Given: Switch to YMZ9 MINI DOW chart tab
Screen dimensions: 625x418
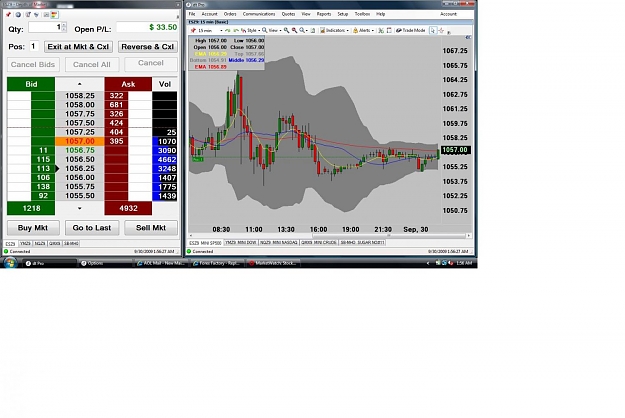Looking at the screenshot, I should coord(241,243).
